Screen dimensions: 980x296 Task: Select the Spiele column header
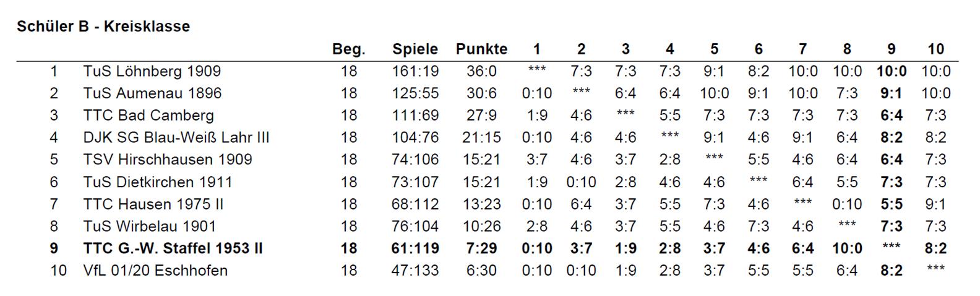415,49
